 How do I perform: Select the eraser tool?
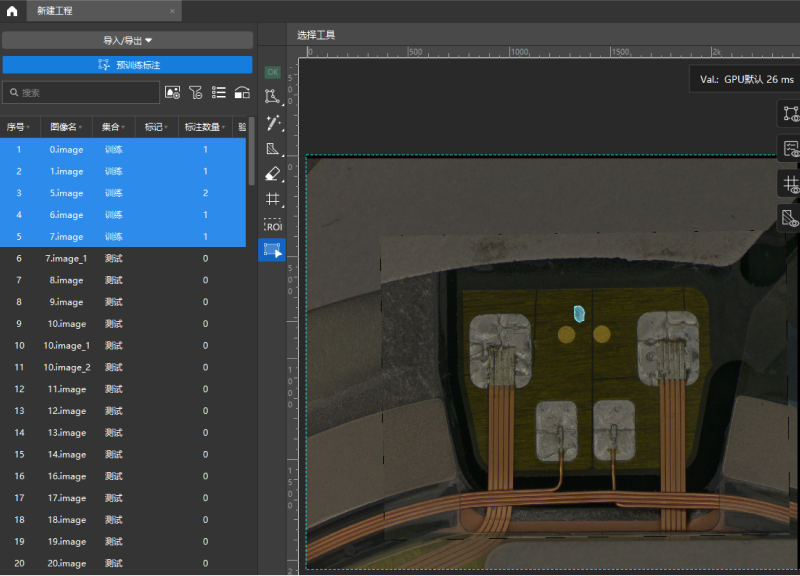point(273,174)
